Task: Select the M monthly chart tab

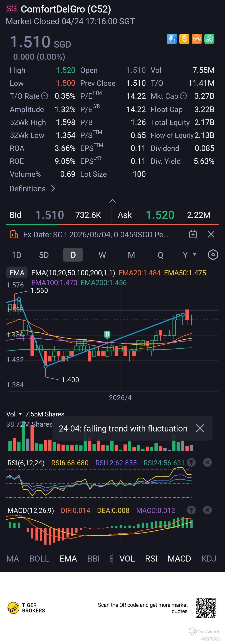Action: [x=131, y=255]
